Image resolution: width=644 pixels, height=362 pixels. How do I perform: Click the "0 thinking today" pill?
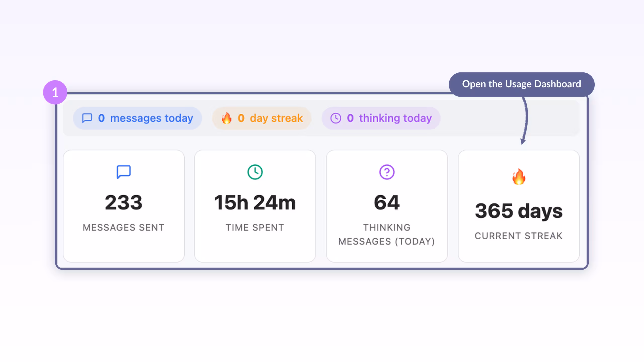coord(381,118)
